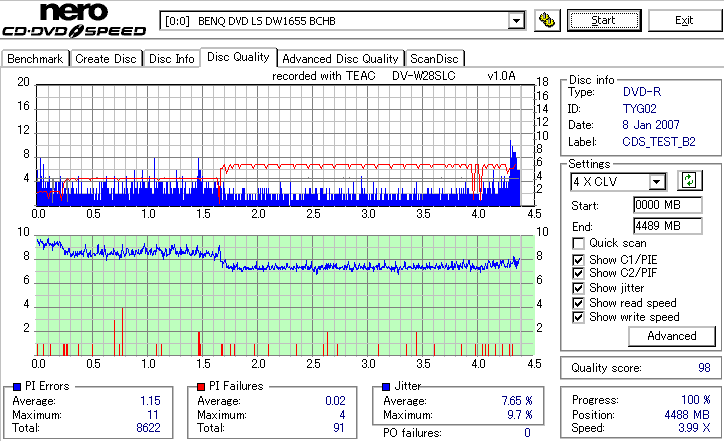Click the green refresh icon beside speed setting

coord(689,180)
